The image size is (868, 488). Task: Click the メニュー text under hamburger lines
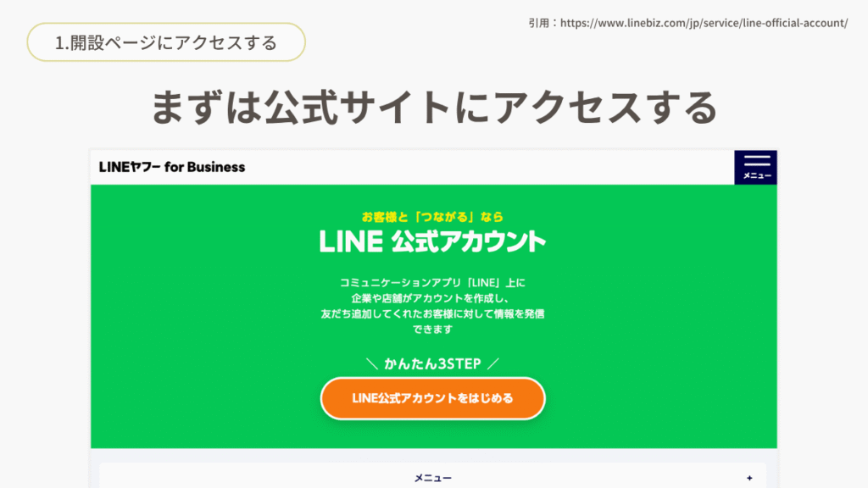(x=757, y=176)
